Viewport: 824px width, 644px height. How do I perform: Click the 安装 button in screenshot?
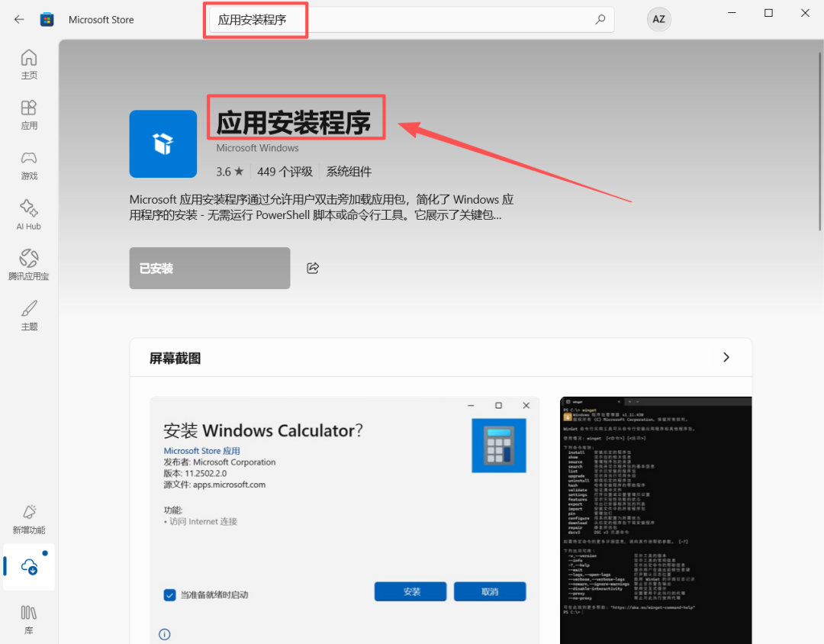[x=410, y=591]
